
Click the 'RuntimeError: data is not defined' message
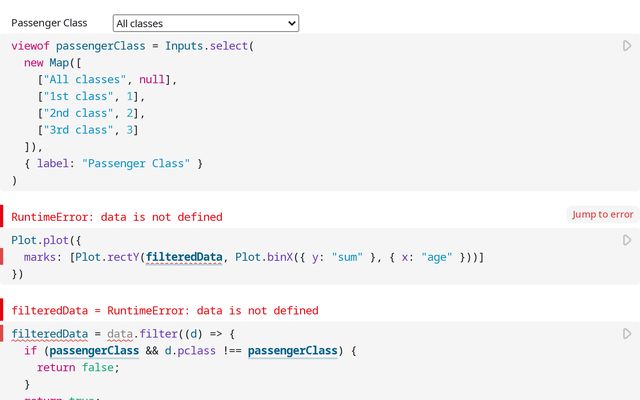tap(117, 217)
